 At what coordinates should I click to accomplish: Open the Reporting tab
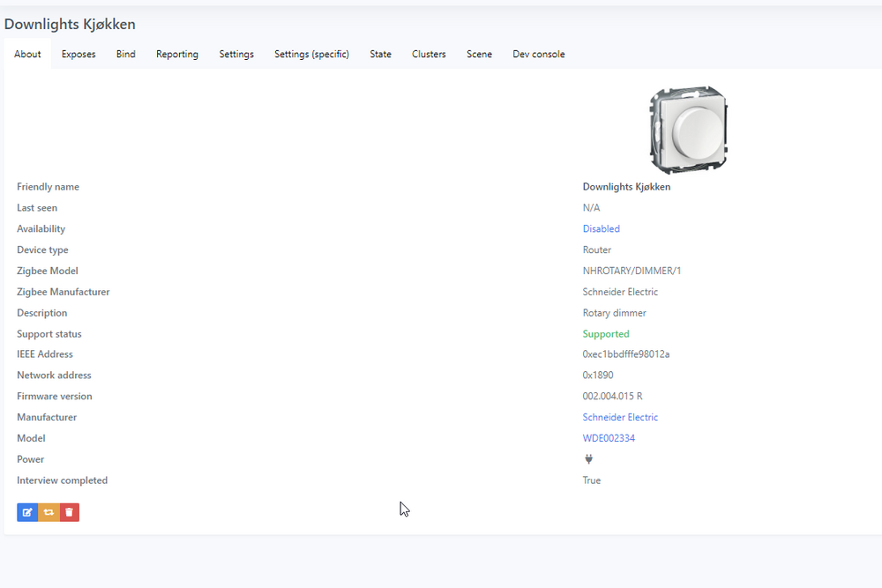point(177,54)
